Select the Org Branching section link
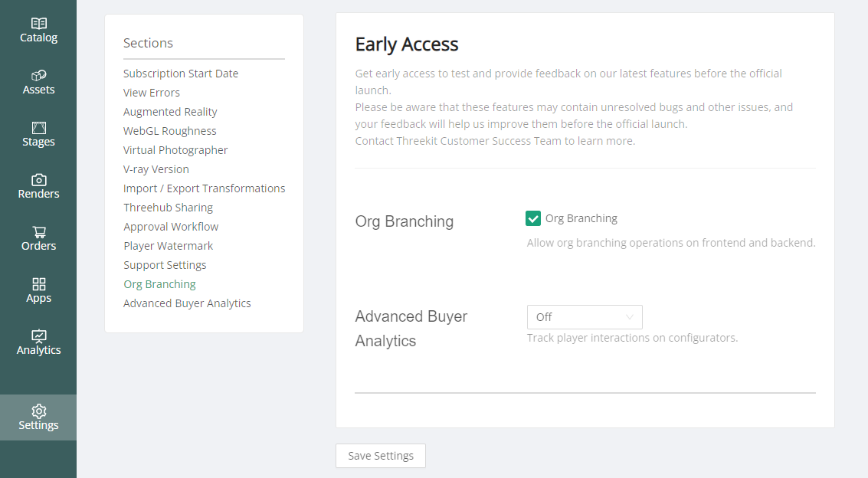The height and width of the screenshot is (478, 868). pos(159,284)
